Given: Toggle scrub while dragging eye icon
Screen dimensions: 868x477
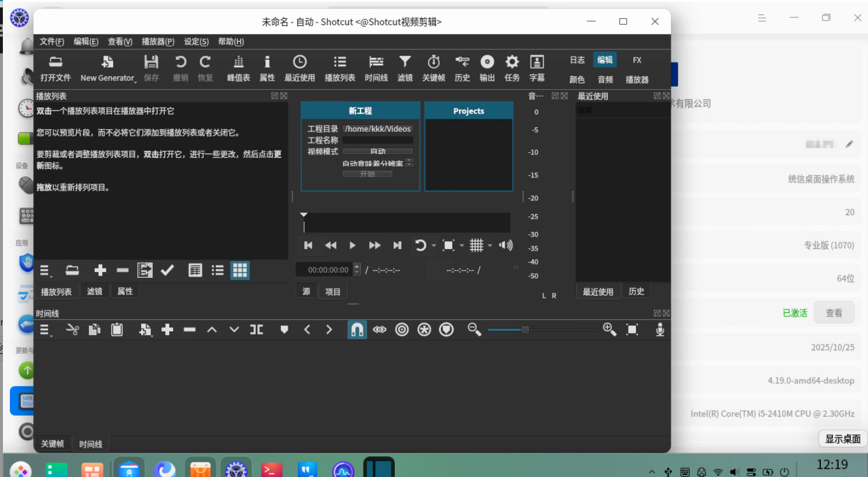Looking at the screenshot, I should pos(379,329).
